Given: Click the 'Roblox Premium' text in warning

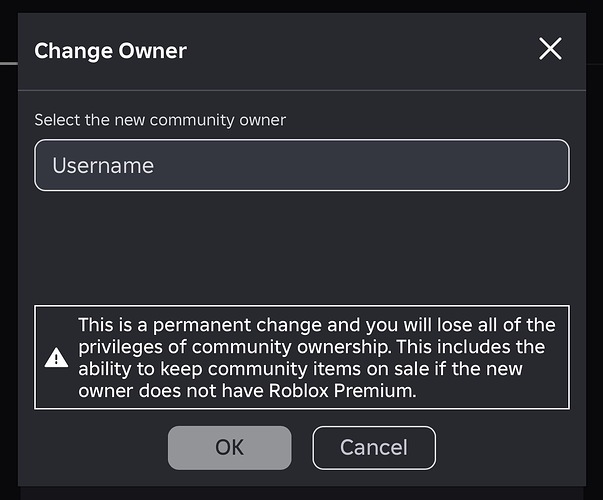Looking at the screenshot, I should point(342,391).
